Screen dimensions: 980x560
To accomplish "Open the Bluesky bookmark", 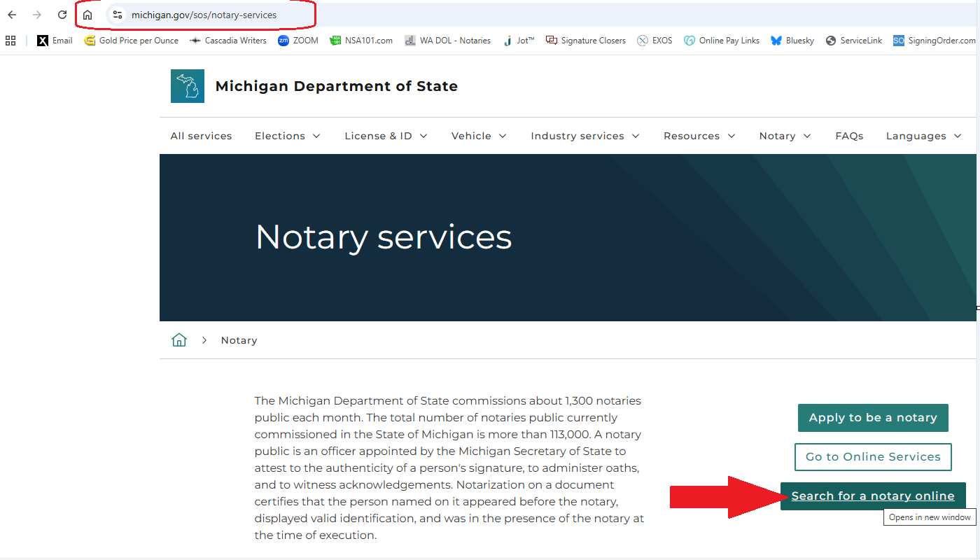I will click(792, 41).
